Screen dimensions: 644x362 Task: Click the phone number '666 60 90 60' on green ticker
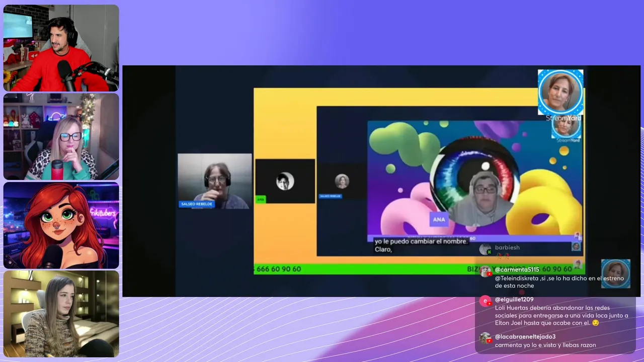[x=279, y=269]
